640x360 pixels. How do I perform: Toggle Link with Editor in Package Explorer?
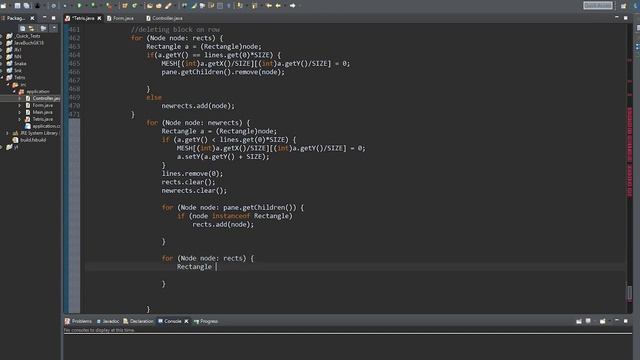[x=32, y=28]
